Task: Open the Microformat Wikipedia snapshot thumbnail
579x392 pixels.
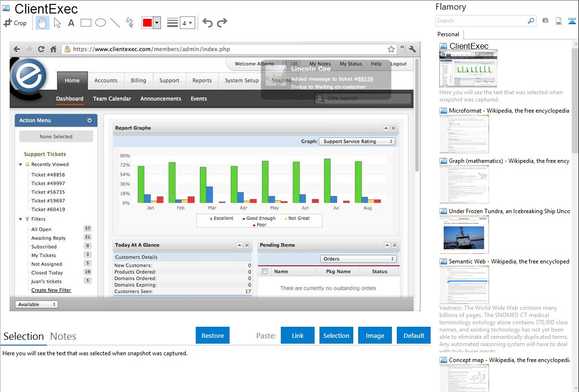Action: tap(464, 134)
